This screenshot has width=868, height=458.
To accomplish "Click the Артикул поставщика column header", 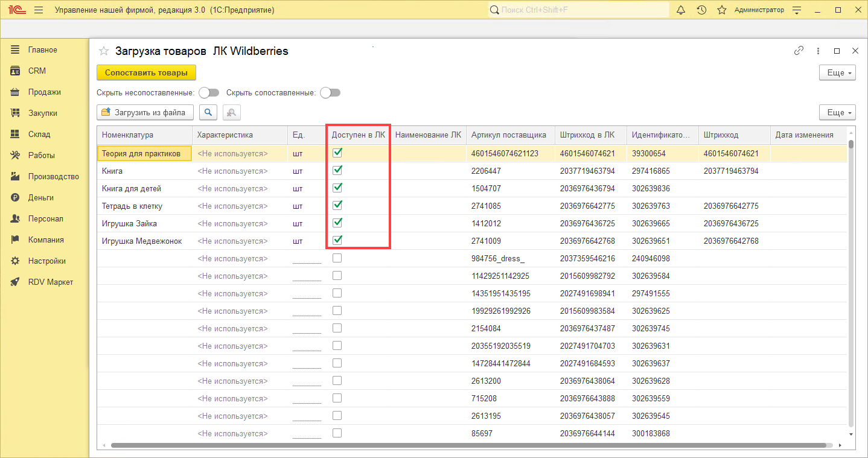I will [x=510, y=135].
